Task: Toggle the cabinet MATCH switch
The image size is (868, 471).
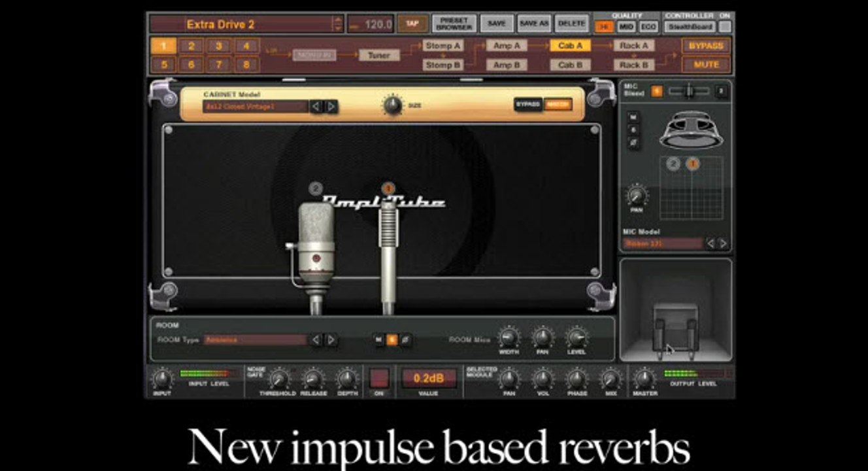Action: [x=558, y=105]
